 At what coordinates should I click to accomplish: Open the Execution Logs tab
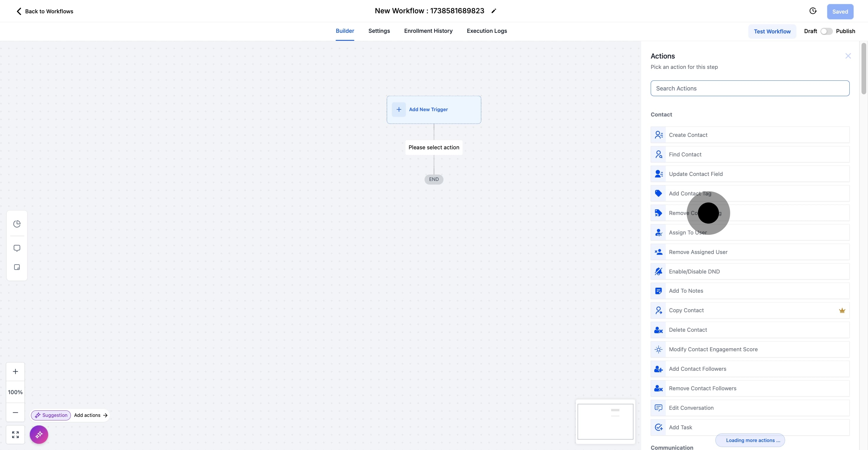tap(487, 31)
